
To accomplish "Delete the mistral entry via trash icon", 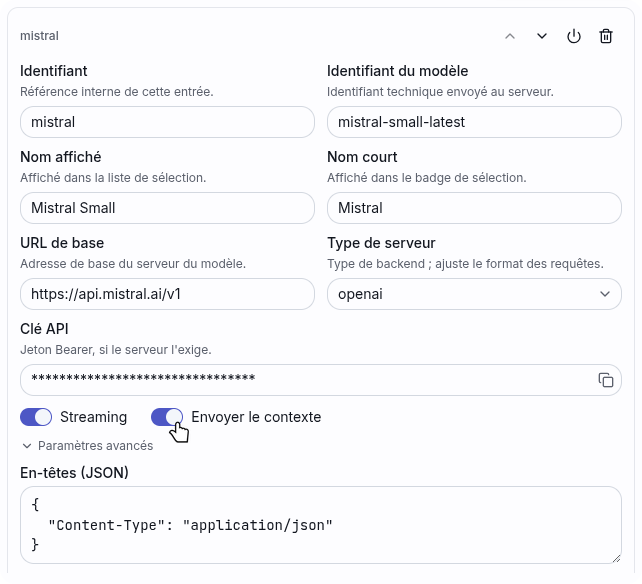I will (606, 36).
